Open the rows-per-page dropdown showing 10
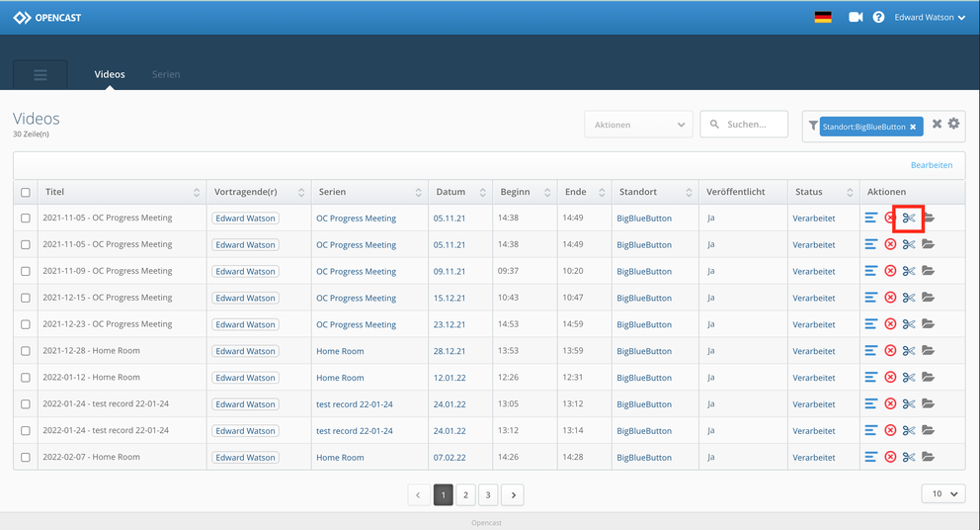Viewport: 980px width, 530px height. pyautogui.click(x=942, y=493)
